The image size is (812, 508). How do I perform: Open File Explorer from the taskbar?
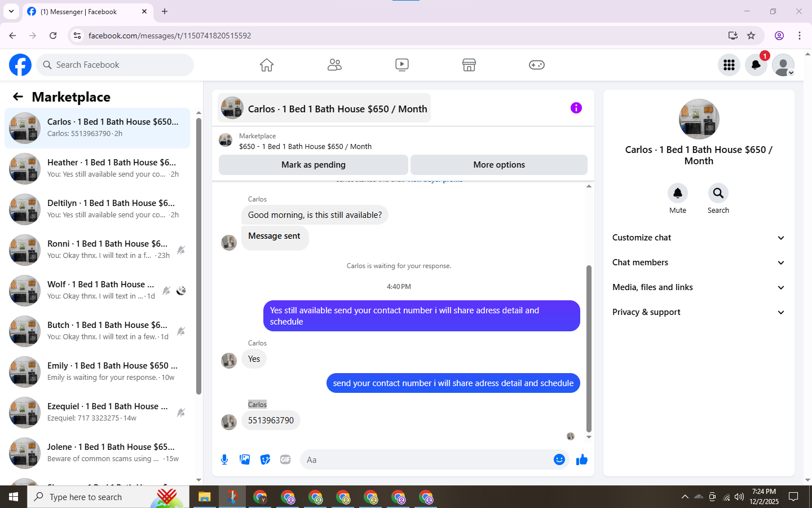click(204, 497)
